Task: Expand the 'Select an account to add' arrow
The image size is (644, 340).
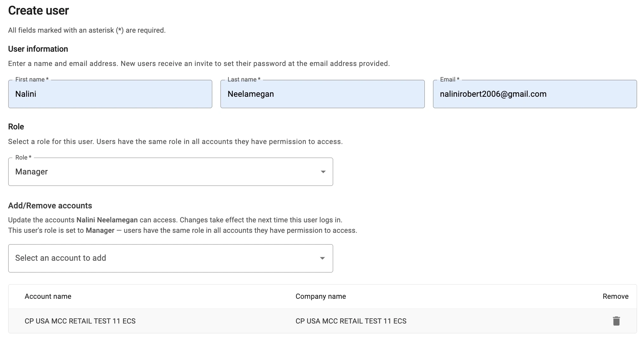Action: coord(322,258)
